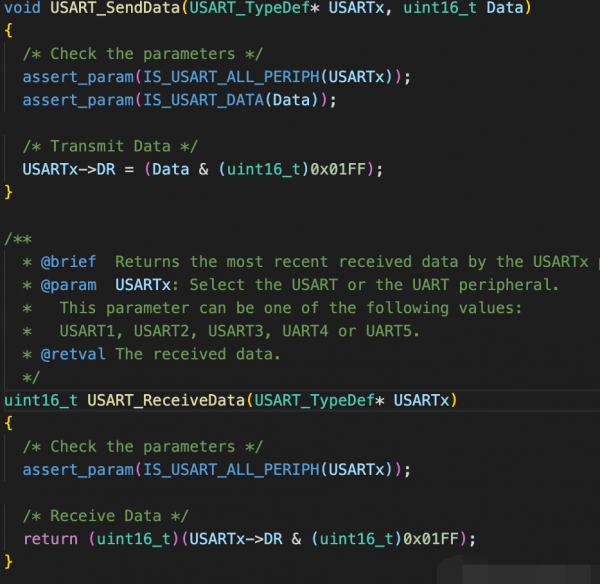Click the return keyword
The image size is (600, 584).
[x=50, y=539]
